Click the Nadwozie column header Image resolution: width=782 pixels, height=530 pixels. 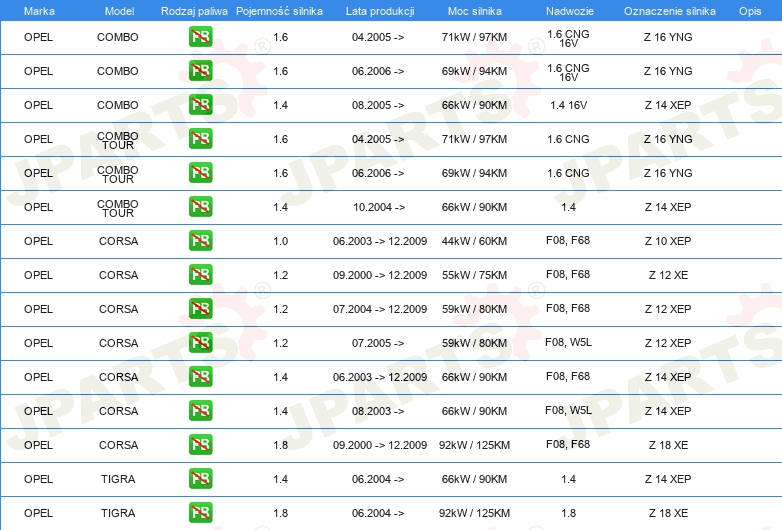570,11
